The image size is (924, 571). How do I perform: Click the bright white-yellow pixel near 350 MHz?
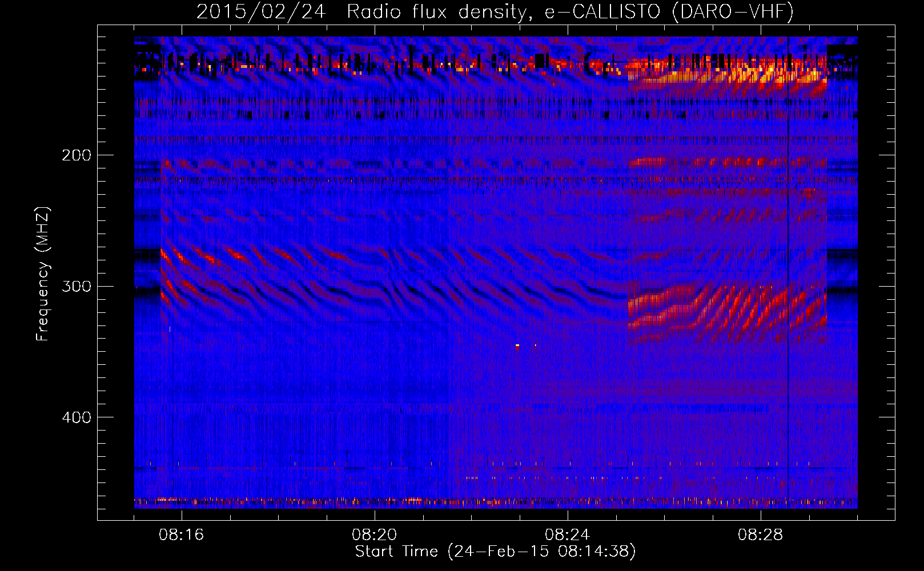point(517,345)
